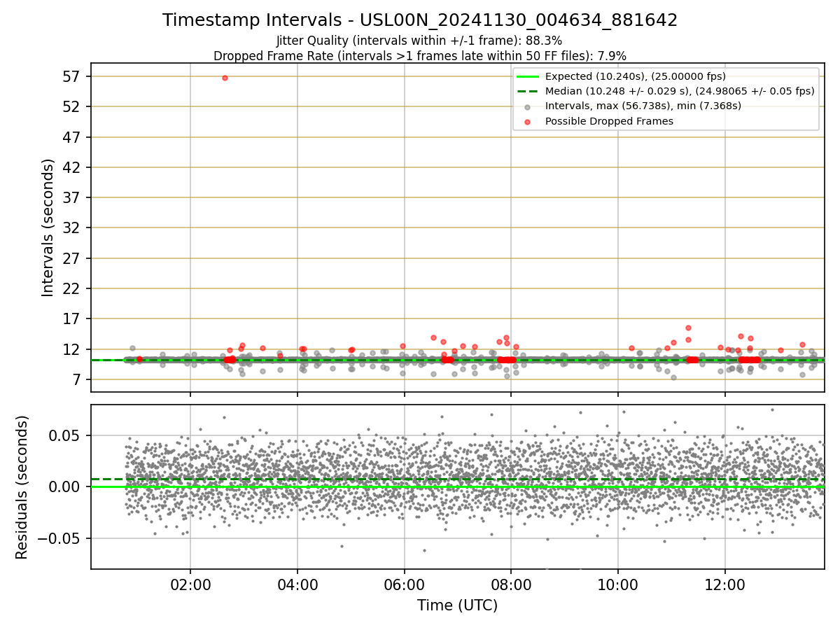
Task: Select the Dropped Frame Rate 7.9% subtitle line
Action: tap(420, 55)
